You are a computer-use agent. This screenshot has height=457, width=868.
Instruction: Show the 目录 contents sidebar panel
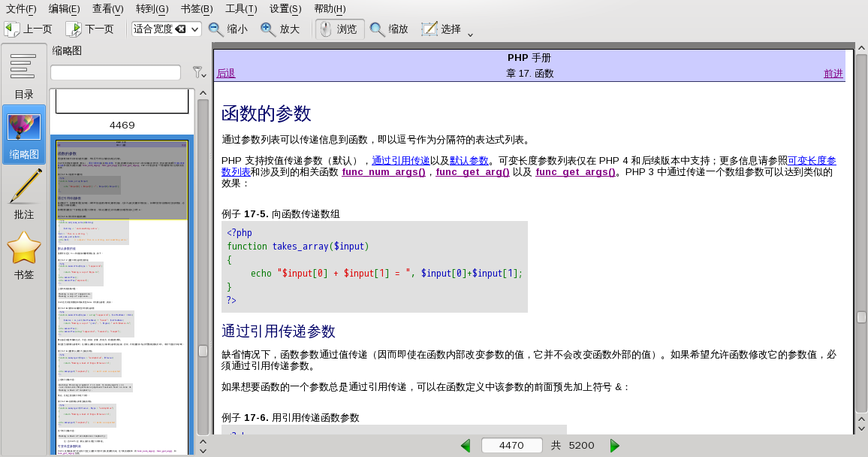pyautogui.click(x=24, y=74)
